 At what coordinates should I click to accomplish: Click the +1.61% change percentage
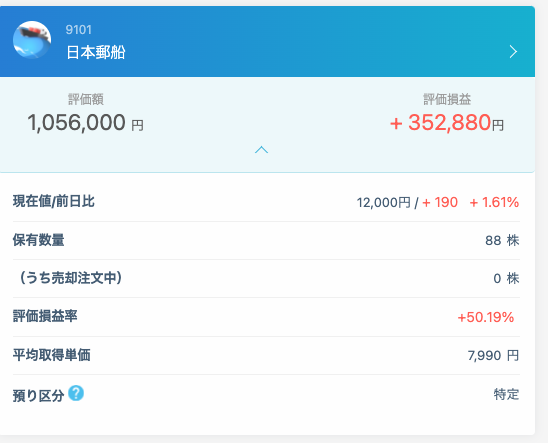pyautogui.click(x=494, y=202)
